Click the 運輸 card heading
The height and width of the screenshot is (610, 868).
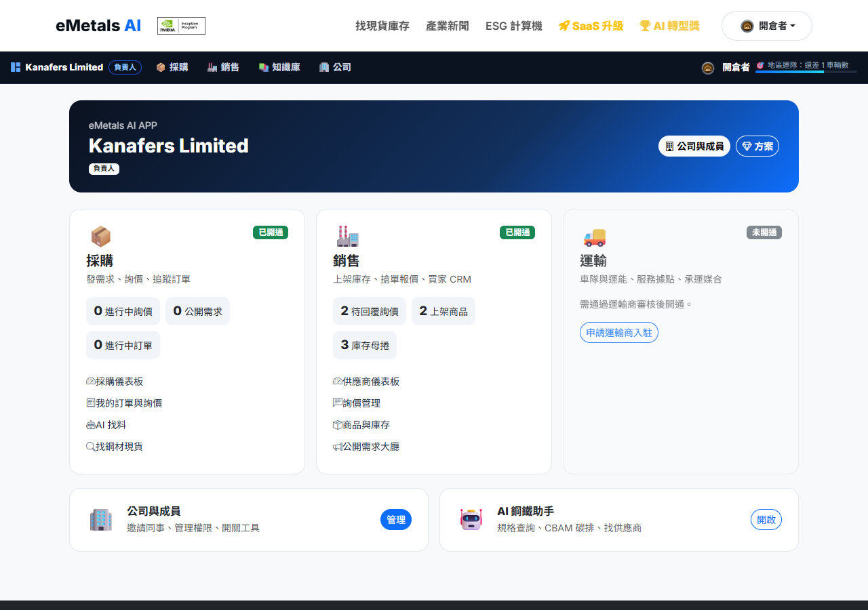point(593,261)
